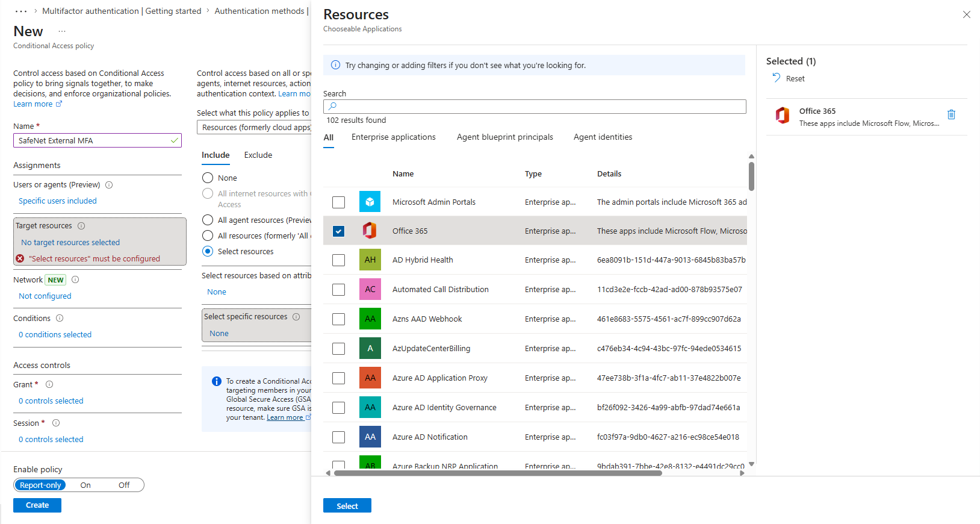Click the info icon beside Users or agents
980x524 pixels.
pos(109,185)
